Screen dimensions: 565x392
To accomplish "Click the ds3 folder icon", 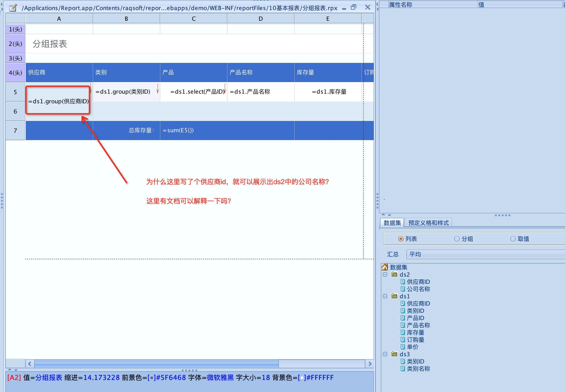I will pos(394,354).
